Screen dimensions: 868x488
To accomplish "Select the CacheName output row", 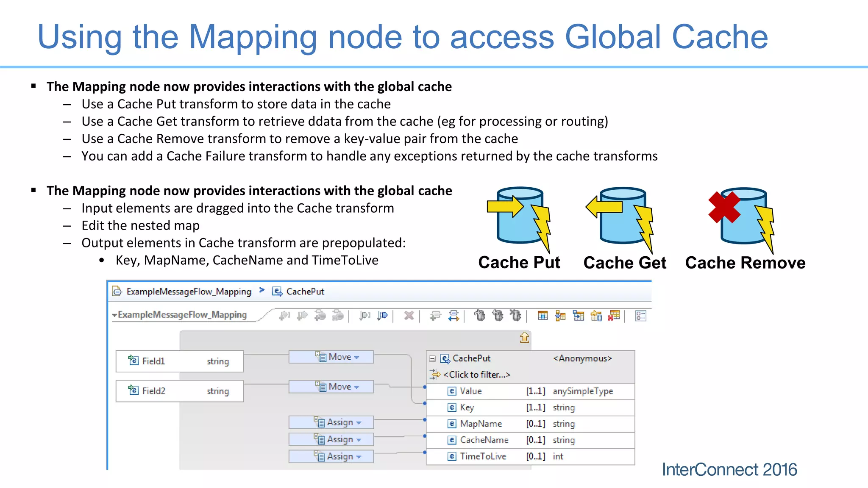I will point(531,440).
